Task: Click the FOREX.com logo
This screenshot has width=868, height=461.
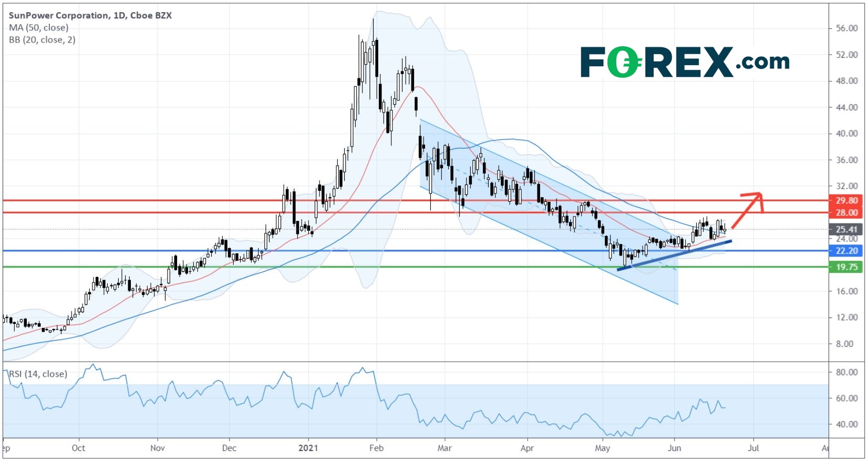Action: (x=684, y=62)
